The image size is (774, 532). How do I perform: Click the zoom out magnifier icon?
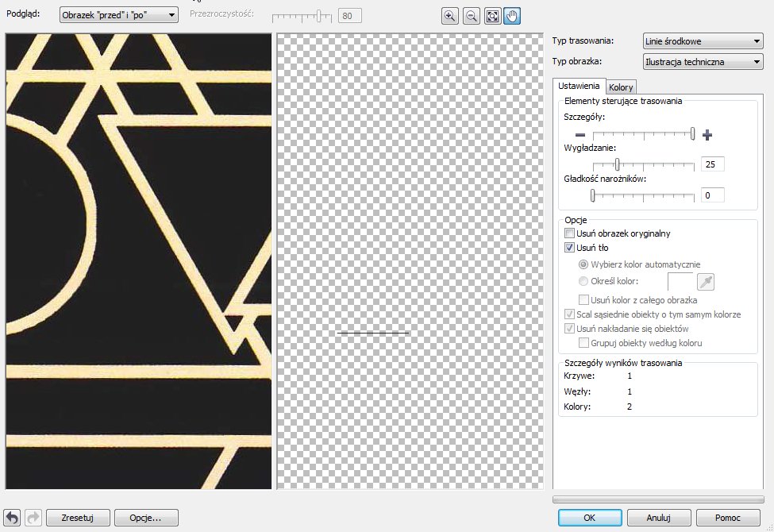point(471,16)
